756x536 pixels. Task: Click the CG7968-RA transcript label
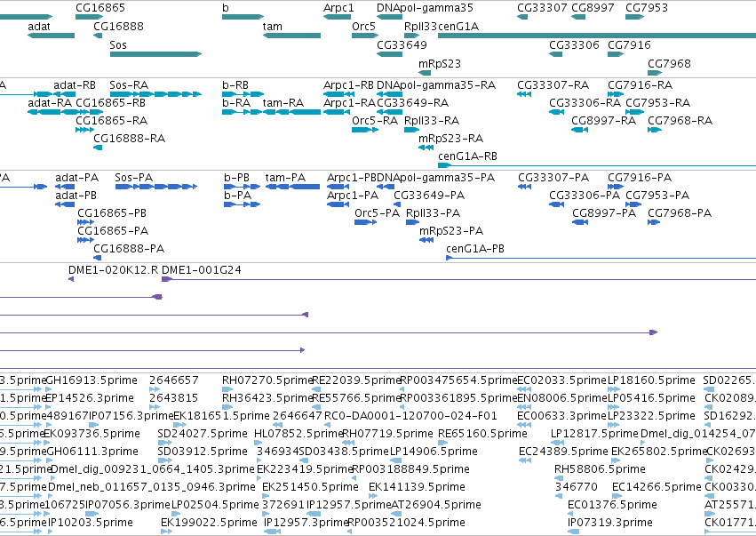pyautogui.click(x=680, y=121)
